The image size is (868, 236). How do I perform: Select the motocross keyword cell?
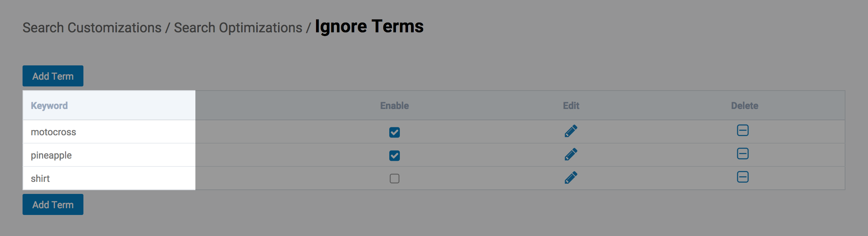53,132
